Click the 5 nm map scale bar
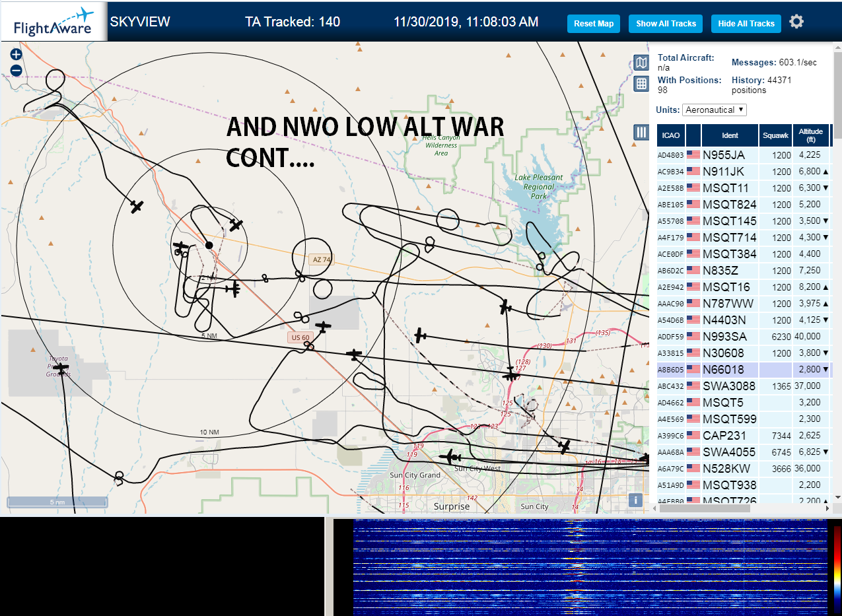 57,502
